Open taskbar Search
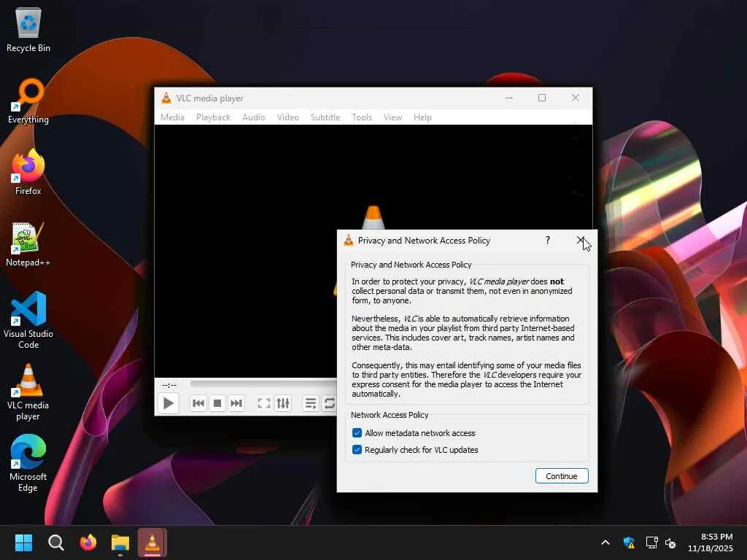Viewport: 747px width, 560px height. (x=56, y=542)
